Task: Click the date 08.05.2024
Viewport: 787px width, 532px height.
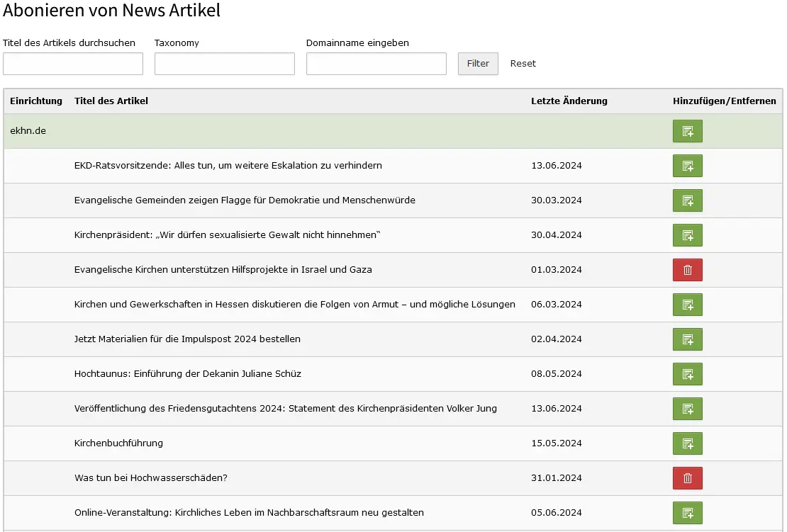Action: [556, 373]
